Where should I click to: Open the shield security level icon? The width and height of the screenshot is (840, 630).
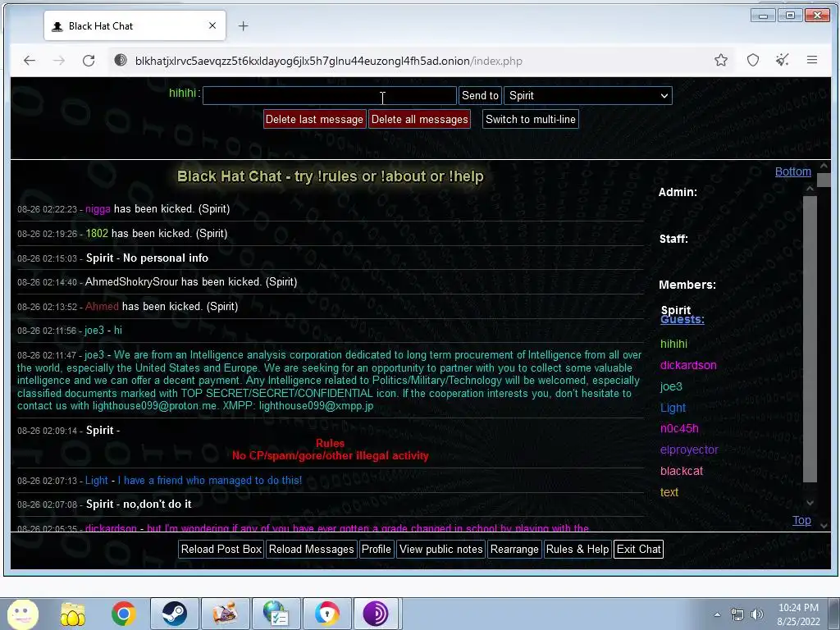753,61
